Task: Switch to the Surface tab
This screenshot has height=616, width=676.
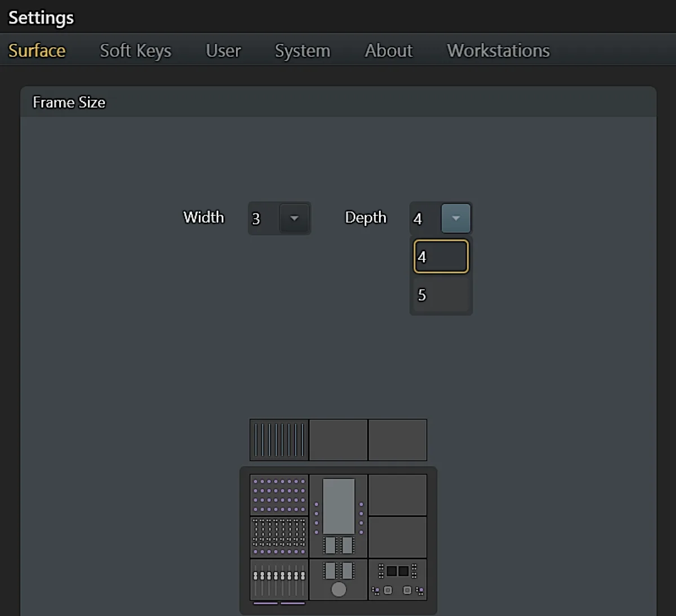Action: point(37,51)
